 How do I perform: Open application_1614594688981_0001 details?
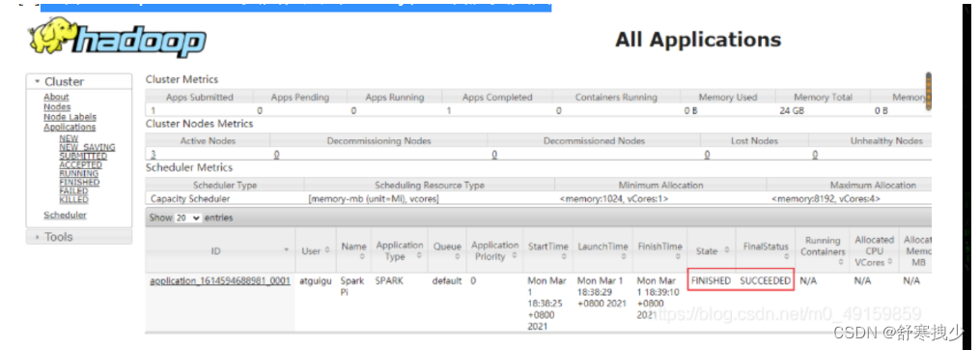coord(220,280)
